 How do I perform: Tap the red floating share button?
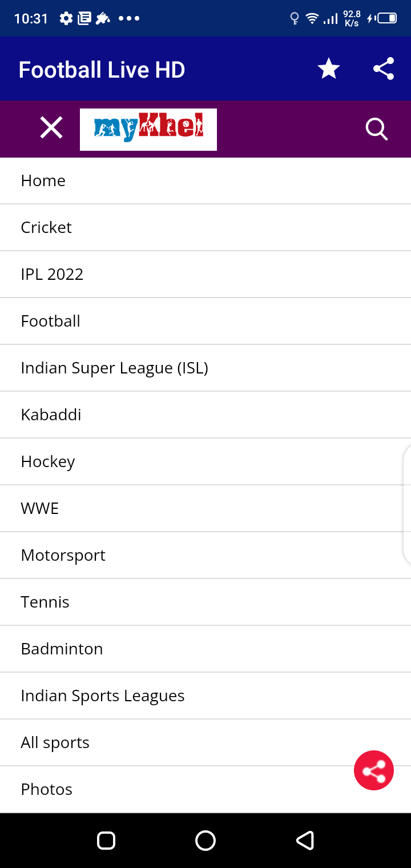(x=374, y=770)
